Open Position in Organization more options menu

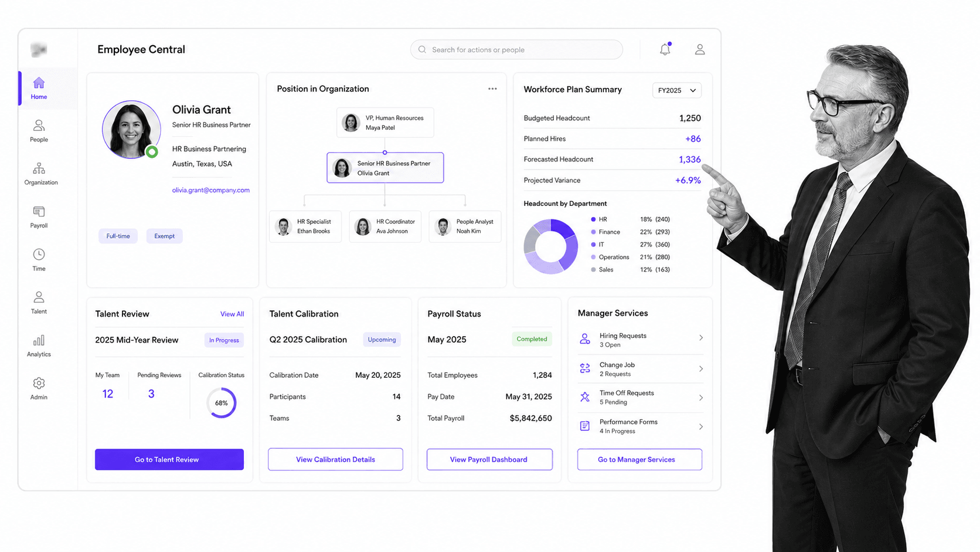pyautogui.click(x=492, y=89)
